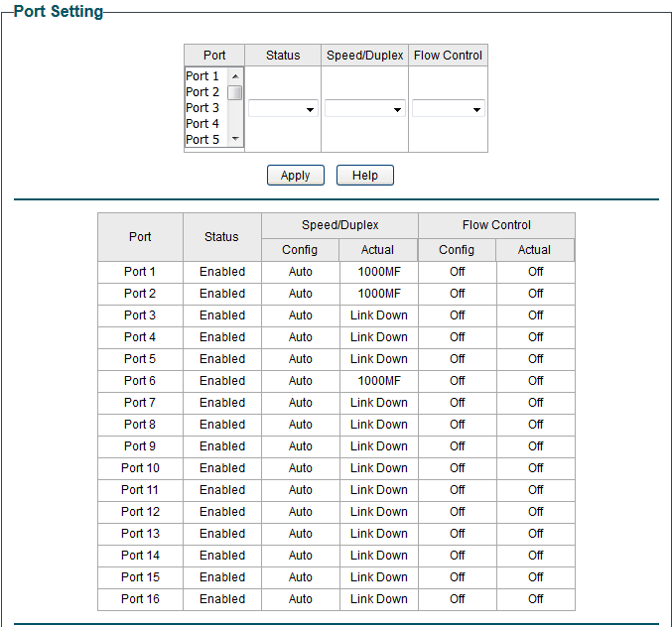Screen dimensions: 672x627
Task: Click the Port 14 table row label
Action: 140,556
